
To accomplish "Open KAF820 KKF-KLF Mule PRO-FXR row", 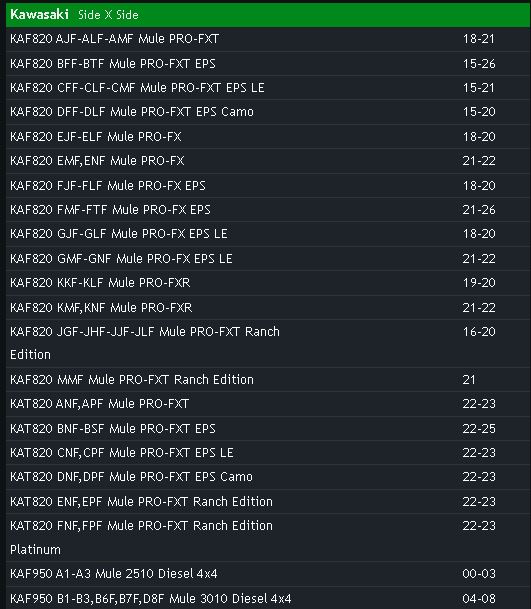I will pyautogui.click(x=268, y=283).
